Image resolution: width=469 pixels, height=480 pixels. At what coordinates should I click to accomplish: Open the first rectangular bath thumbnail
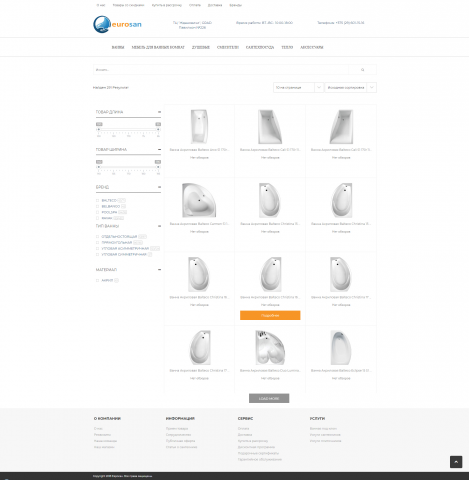click(x=199, y=127)
